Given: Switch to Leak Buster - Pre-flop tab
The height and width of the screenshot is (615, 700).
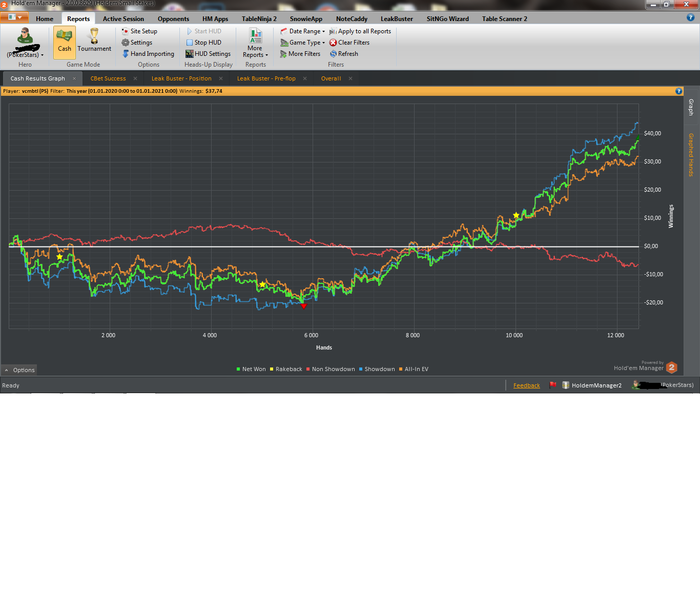Looking at the screenshot, I should pyautogui.click(x=266, y=79).
